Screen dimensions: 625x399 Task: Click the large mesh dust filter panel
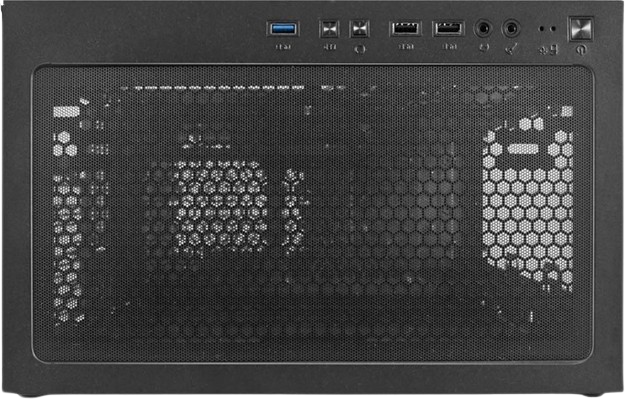(312, 213)
